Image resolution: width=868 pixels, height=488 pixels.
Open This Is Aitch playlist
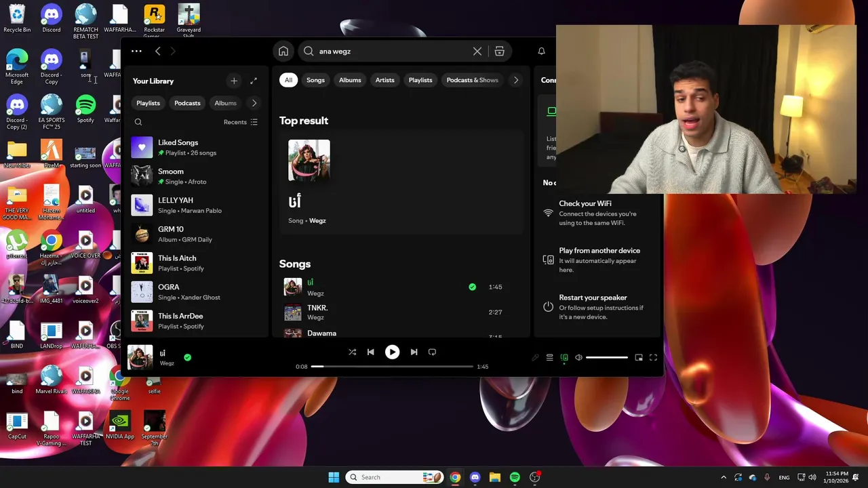click(197, 263)
